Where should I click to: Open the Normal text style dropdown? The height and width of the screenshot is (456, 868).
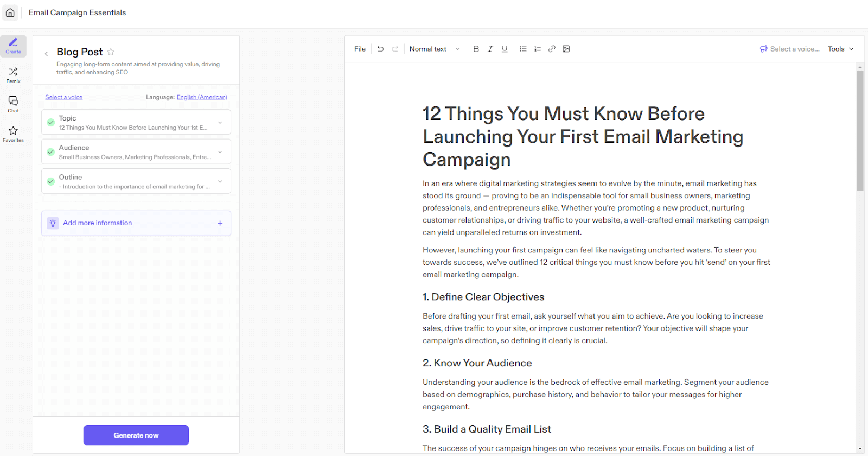coord(435,49)
